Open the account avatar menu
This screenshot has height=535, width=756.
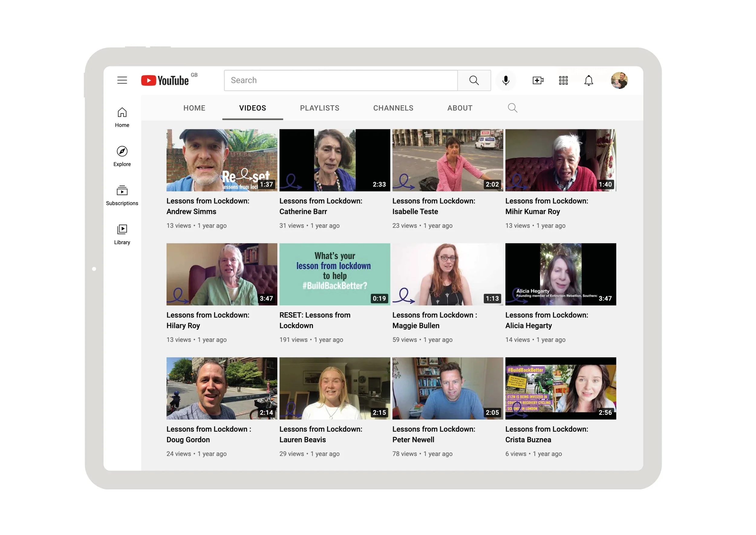pos(619,80)
